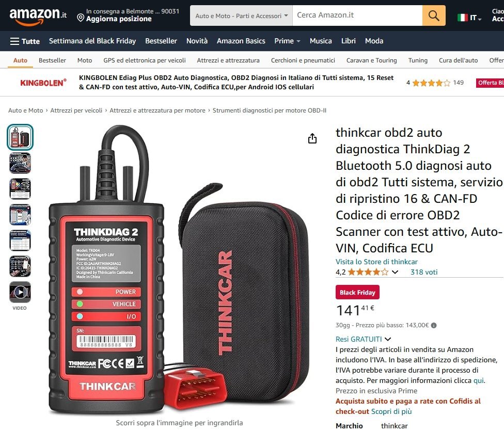Play the product video thumbnail
504x433 pixels.
pos(20,292)
